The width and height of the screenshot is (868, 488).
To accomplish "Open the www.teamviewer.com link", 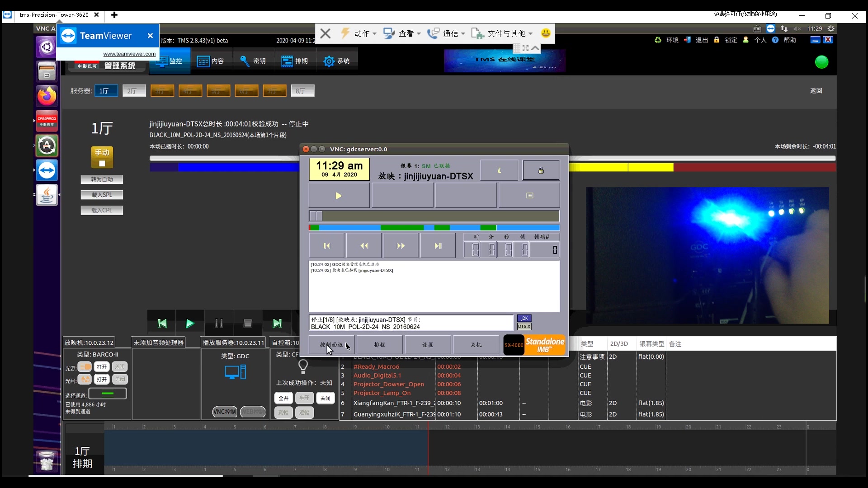I will [129, 54].
